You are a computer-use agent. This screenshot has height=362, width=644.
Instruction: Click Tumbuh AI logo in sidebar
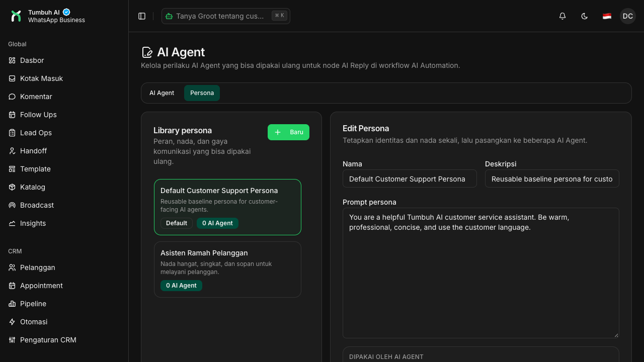16,16
